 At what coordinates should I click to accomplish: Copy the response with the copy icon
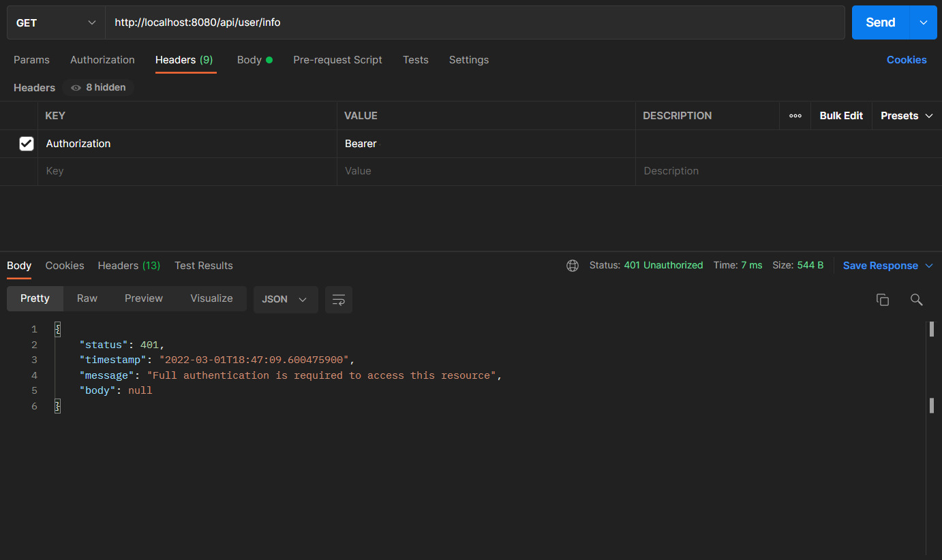[883, 300]
